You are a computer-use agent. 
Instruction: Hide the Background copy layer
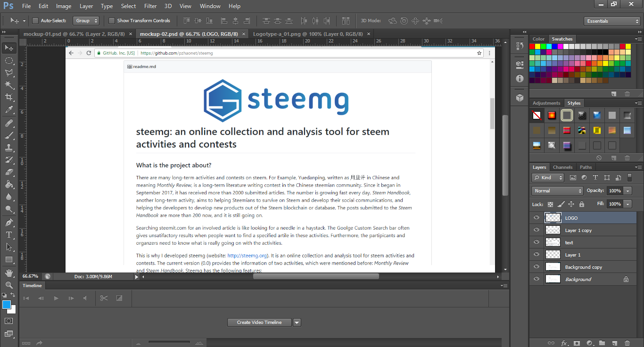click(x=536, y=267)
